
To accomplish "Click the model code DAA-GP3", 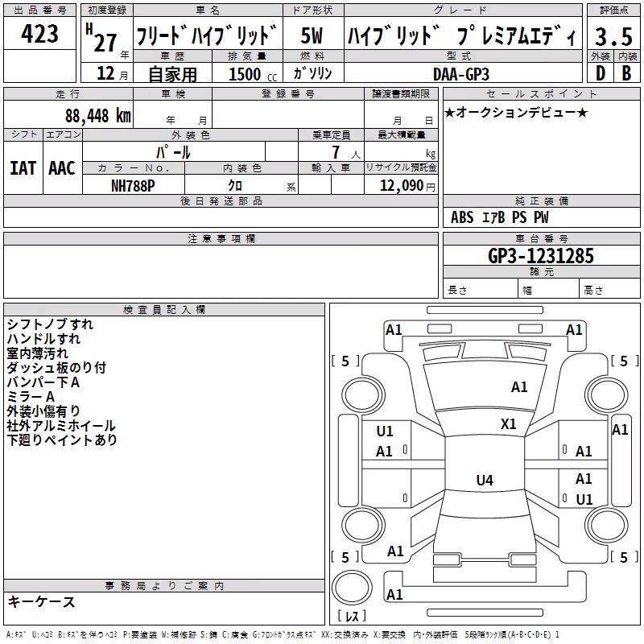I will click(461, 74).
